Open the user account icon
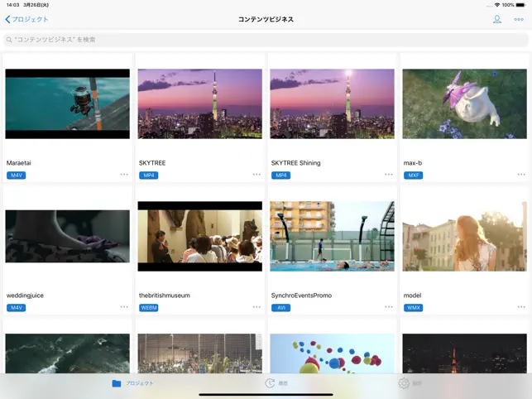Image resolution: width=532 pixels, height=399 pixels. click(x=497, y=19)
